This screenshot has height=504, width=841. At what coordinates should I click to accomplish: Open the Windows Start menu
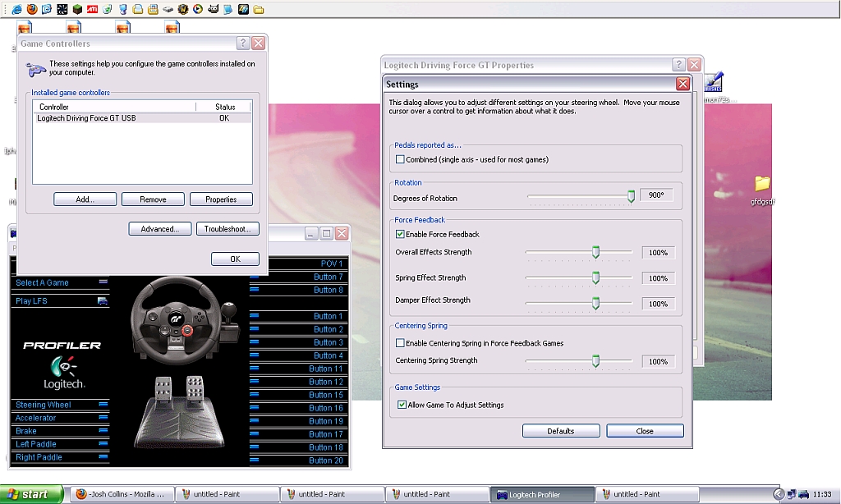coord(31,494)
